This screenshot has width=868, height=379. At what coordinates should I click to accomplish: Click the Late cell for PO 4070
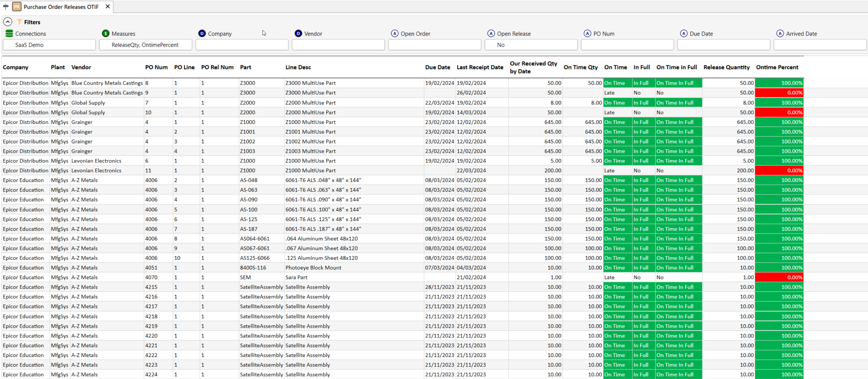tap(617, 277)
